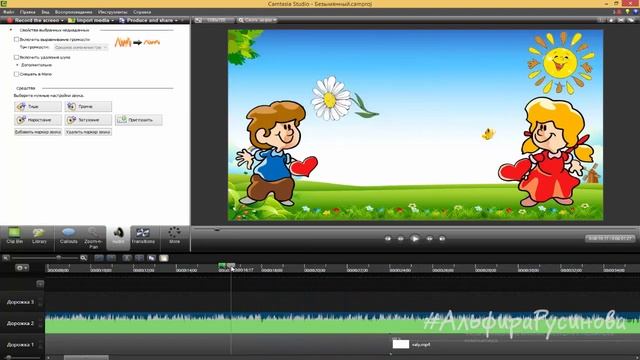Click timeline zoom-out icon
This screenshot has width=640, height=360.
(6, 258)
